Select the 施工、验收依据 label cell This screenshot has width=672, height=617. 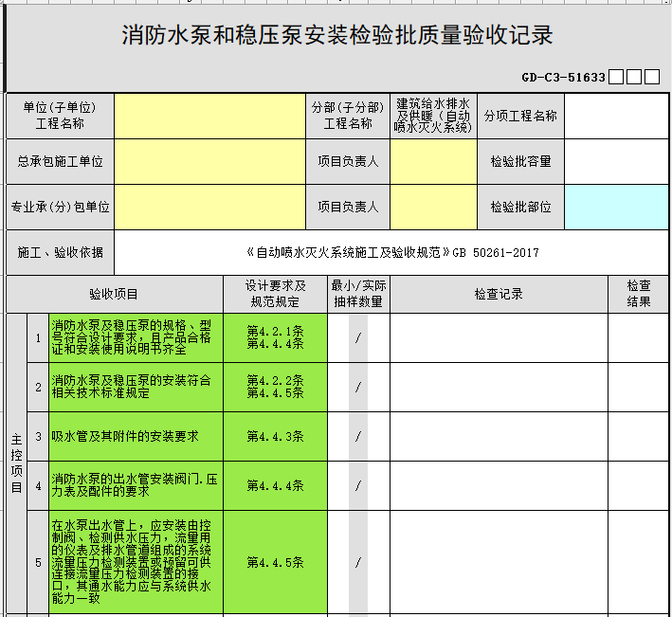click(x=60, y=252)
